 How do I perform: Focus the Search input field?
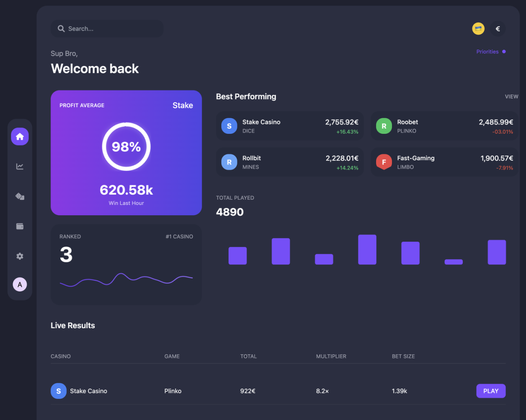click(x=107, y=29)
